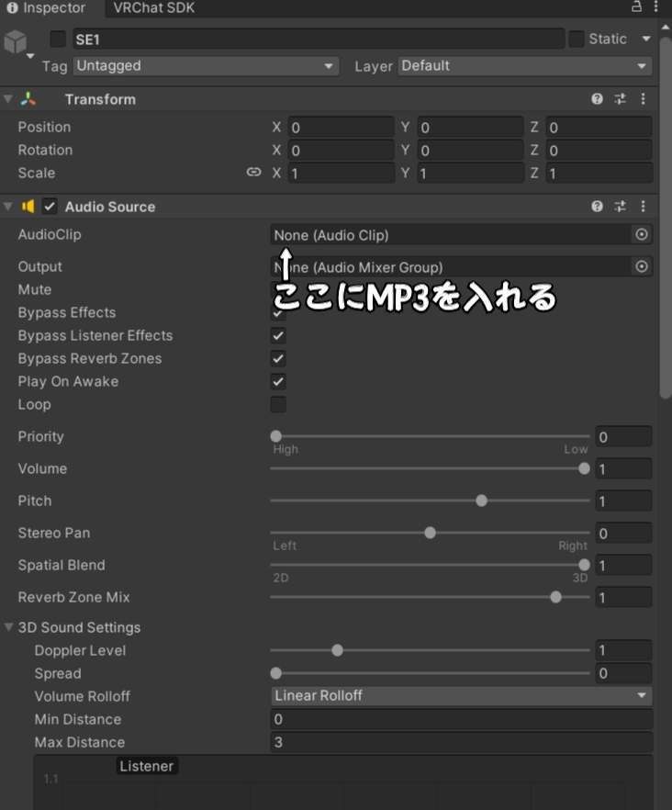Click the Volume value field
The image size is (672, 810).
[623, 469]
